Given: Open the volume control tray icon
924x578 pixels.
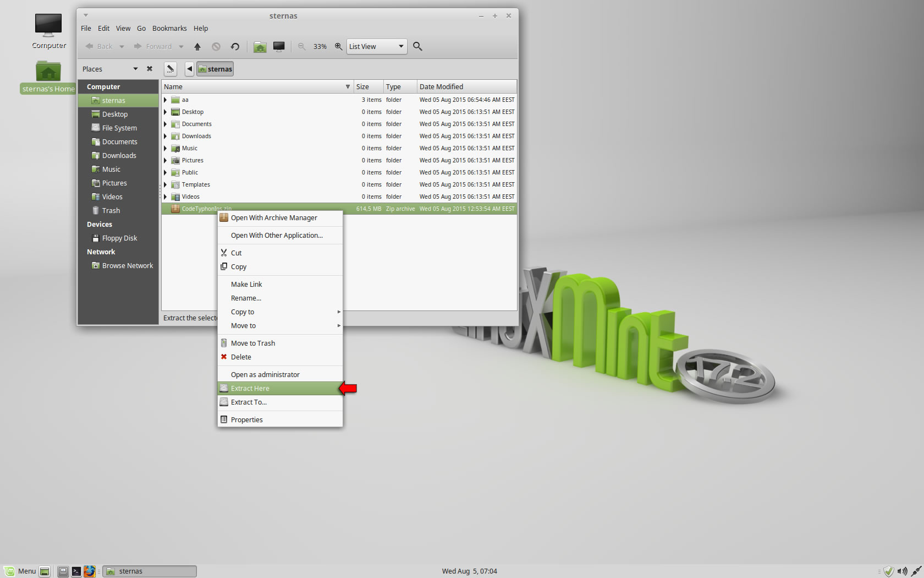Looking at the screenshot, I should click(x=902, y=571).
